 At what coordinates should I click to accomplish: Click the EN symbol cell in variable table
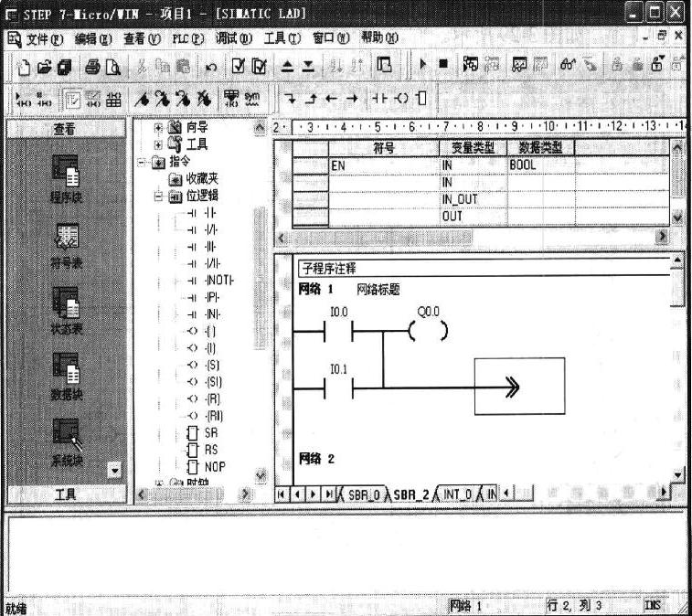384,165
